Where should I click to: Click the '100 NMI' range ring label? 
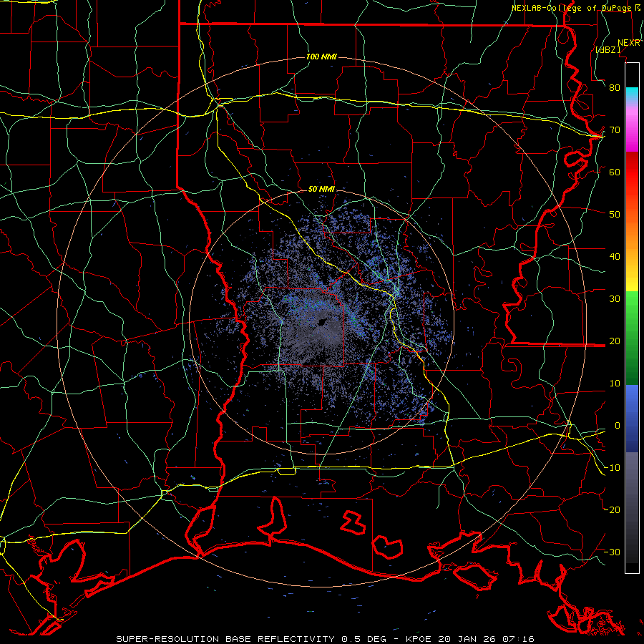coord(321,57)
